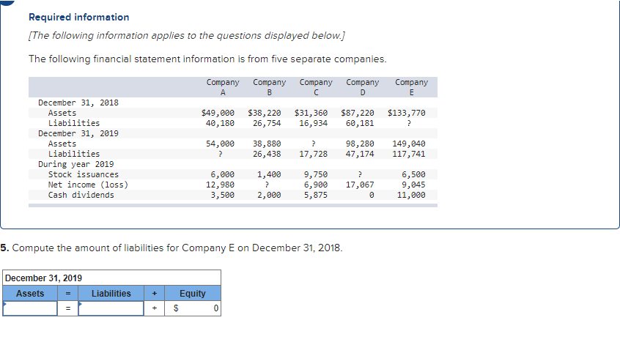Click the 9,045 net income value
The image size is (620, 364).
[413, 185]
